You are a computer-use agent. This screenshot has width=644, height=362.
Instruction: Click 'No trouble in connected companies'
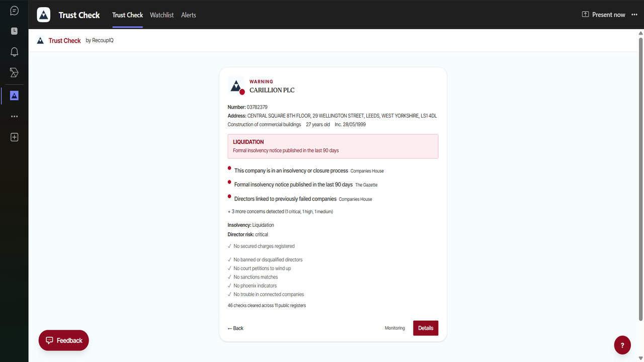click(266, 295)
